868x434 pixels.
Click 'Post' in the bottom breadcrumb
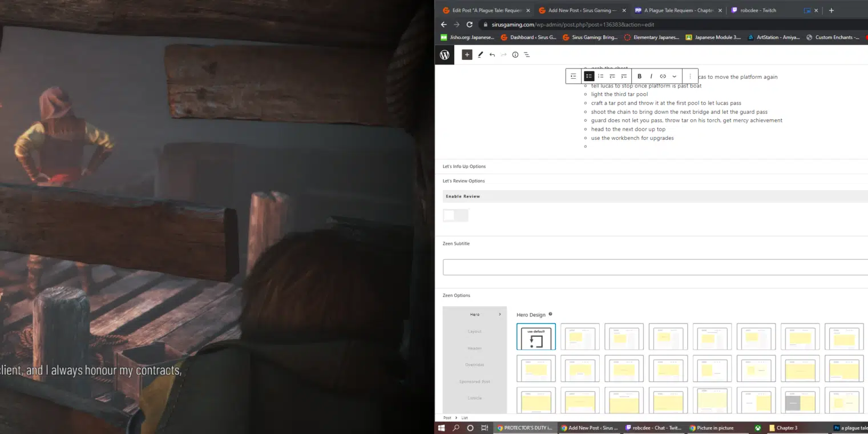[447, 418]
